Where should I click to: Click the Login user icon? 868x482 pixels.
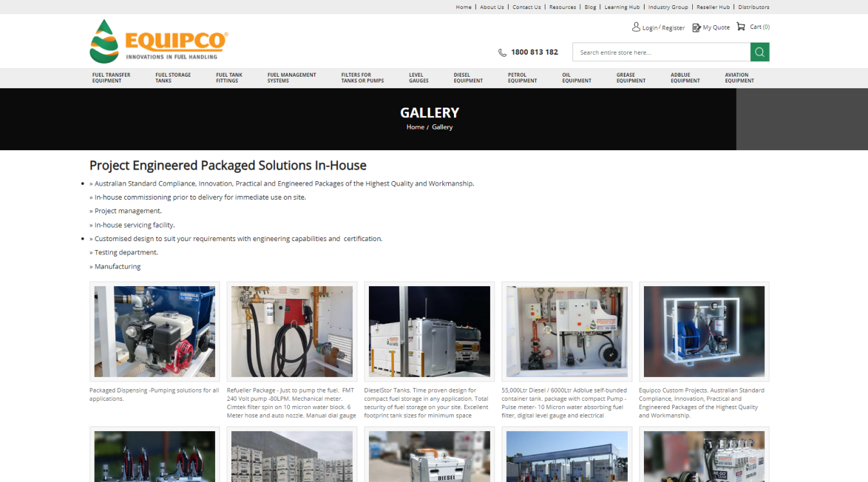636,27
